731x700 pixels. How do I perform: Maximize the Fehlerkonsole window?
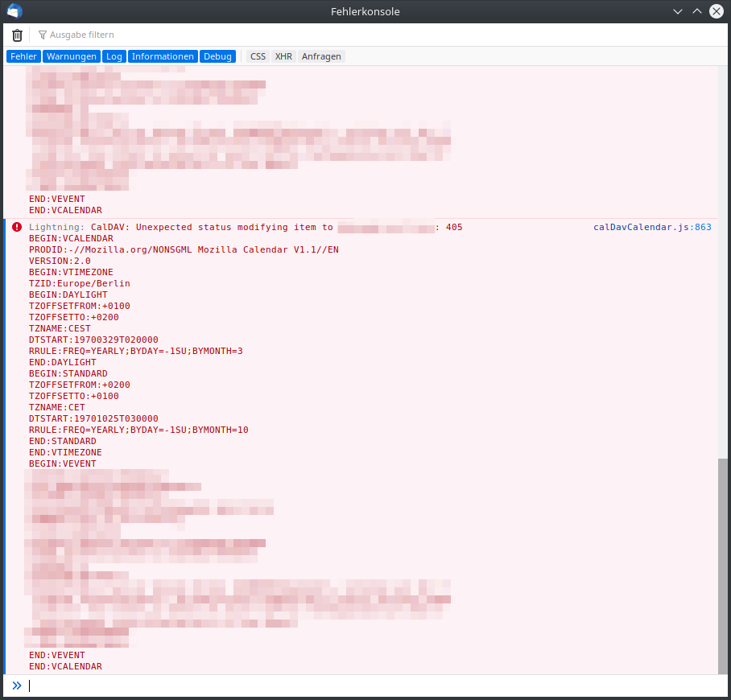(696, 11)
